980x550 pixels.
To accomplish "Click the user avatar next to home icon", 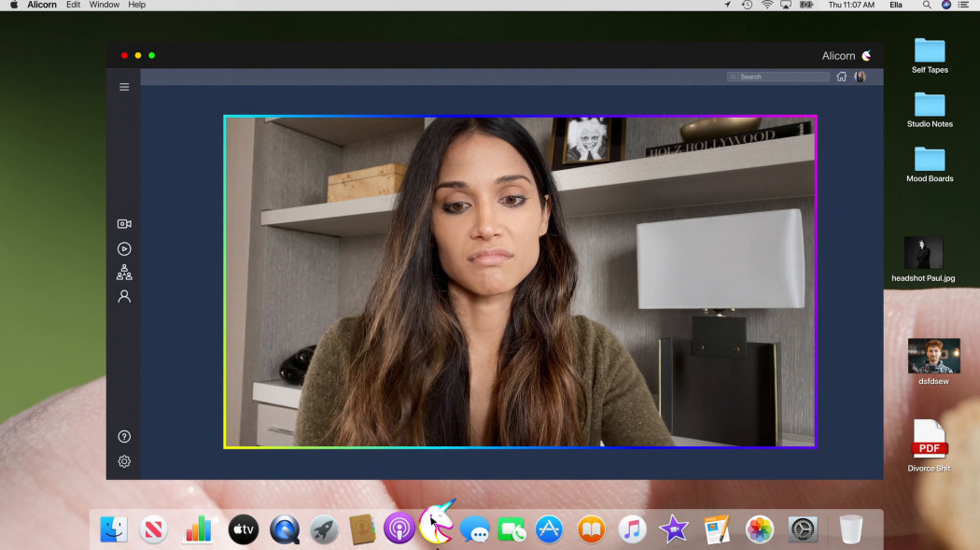I will pyautogui.click(x=860, y=77).
